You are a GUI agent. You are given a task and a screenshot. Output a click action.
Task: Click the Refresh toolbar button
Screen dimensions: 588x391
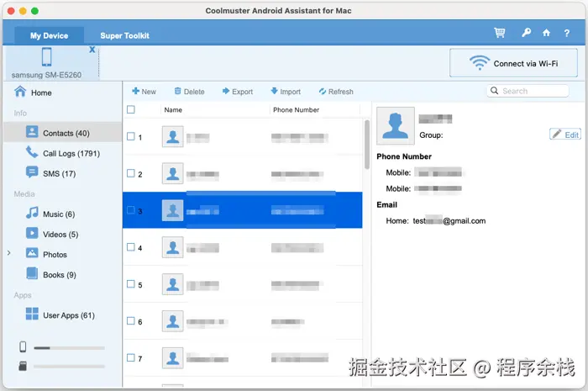coord(336,91)
